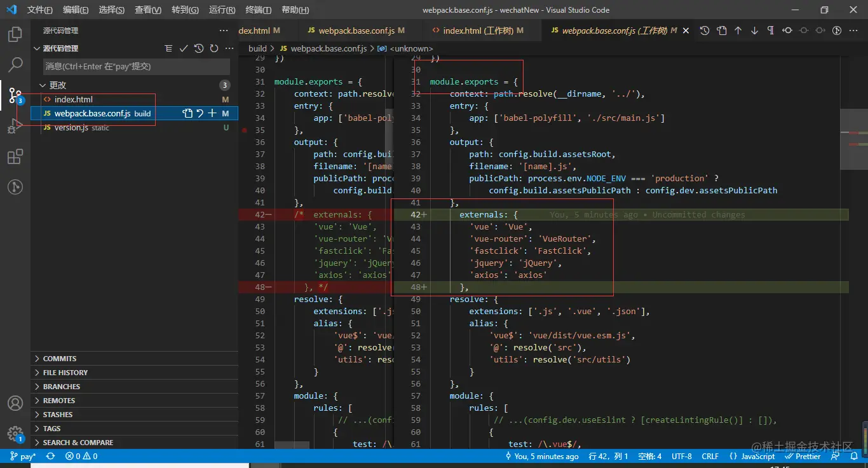
Task: Collapse the 更改 changes group
Action: [43, 85]
